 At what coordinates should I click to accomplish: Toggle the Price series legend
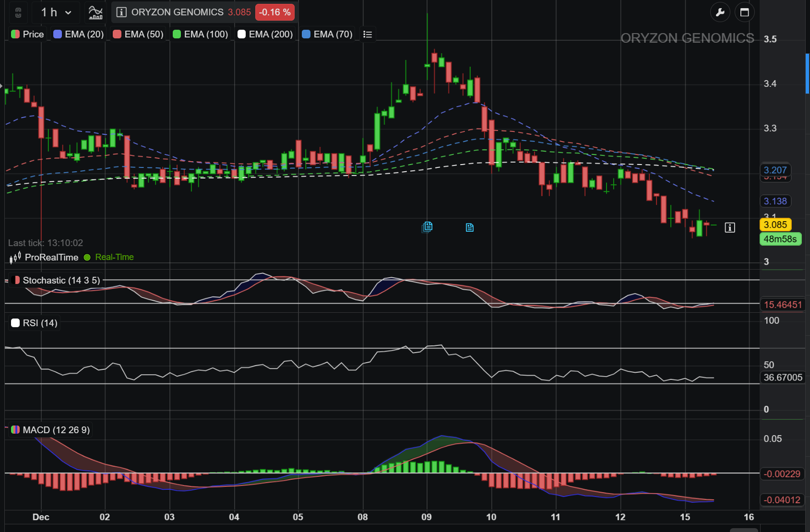28,34
